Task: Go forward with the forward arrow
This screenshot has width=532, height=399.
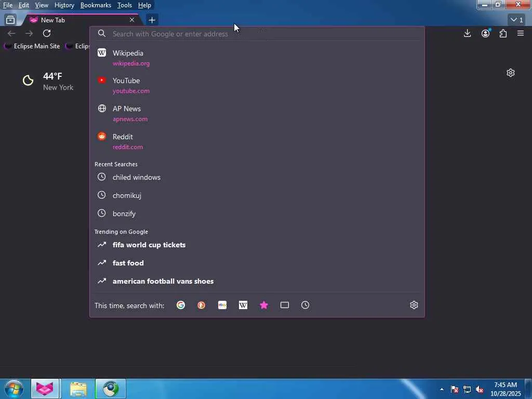Action: pyautogui.click(x=29, y=33)
